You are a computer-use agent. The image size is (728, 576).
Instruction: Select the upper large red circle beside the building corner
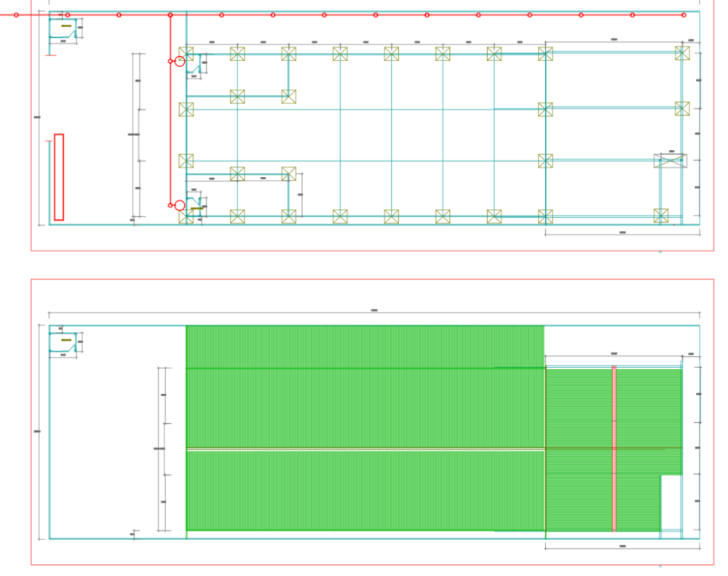coord(180,61)
